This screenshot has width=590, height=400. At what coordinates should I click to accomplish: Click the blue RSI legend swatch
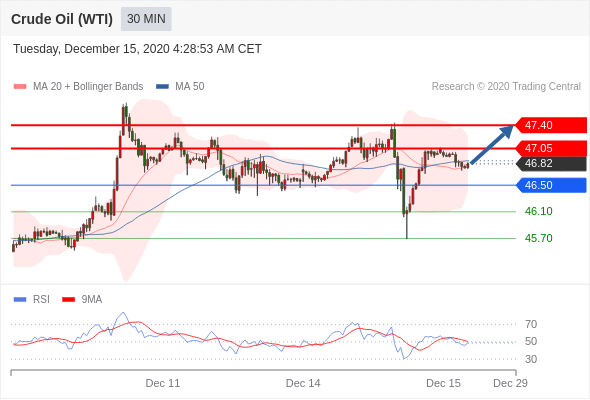(20, 300)
